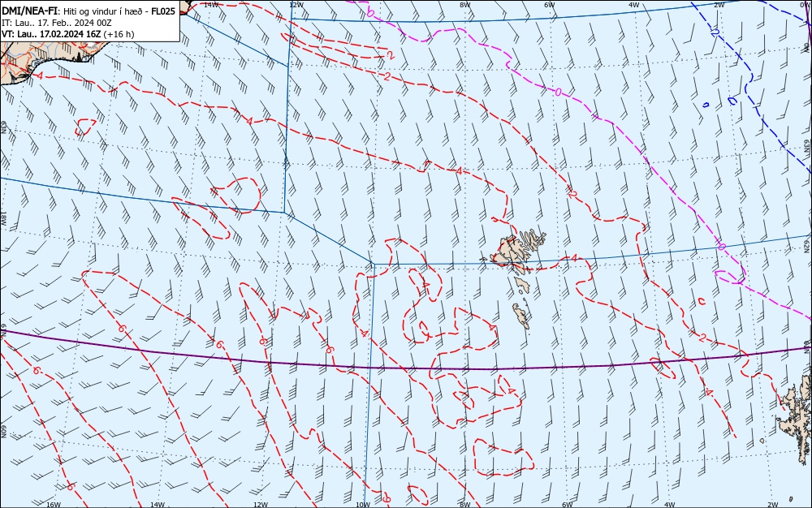Click the '16W' longitude label
812x508 pixels.
point(54,505)
